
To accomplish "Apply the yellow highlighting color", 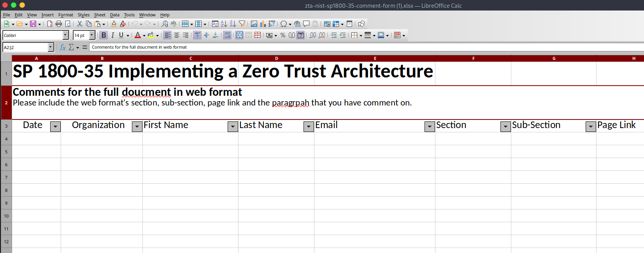I will [151, 35].
